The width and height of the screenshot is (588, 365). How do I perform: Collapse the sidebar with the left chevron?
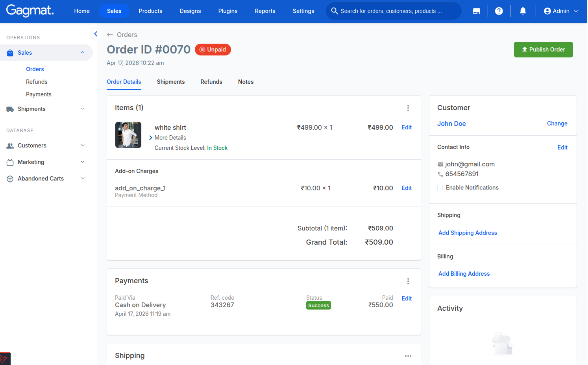coord(96,34)
